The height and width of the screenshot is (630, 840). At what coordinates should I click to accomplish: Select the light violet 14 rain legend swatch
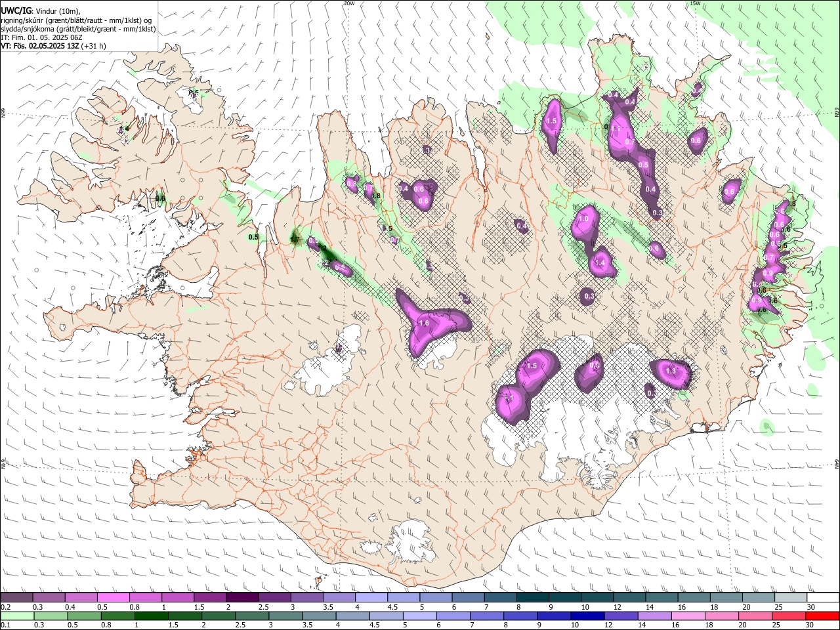tap(654, 616)
